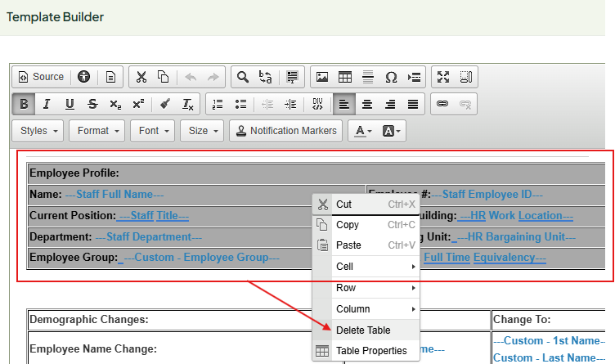The height and width of the screenshot is (364, 615).
Task: Click the Cut scissors toolbar icon
Action: [141, 77]
